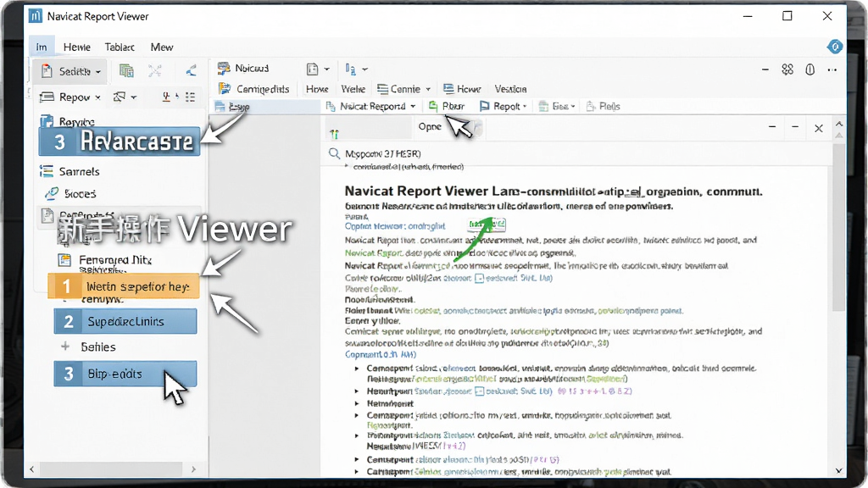Open the Hewie menu
868x488 pixels.
(77, 47)
